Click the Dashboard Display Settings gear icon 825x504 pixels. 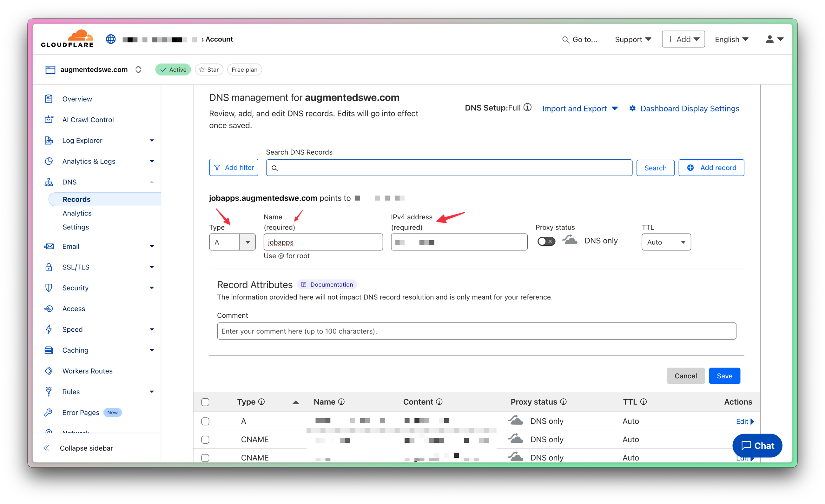click(x=632, y=109)
